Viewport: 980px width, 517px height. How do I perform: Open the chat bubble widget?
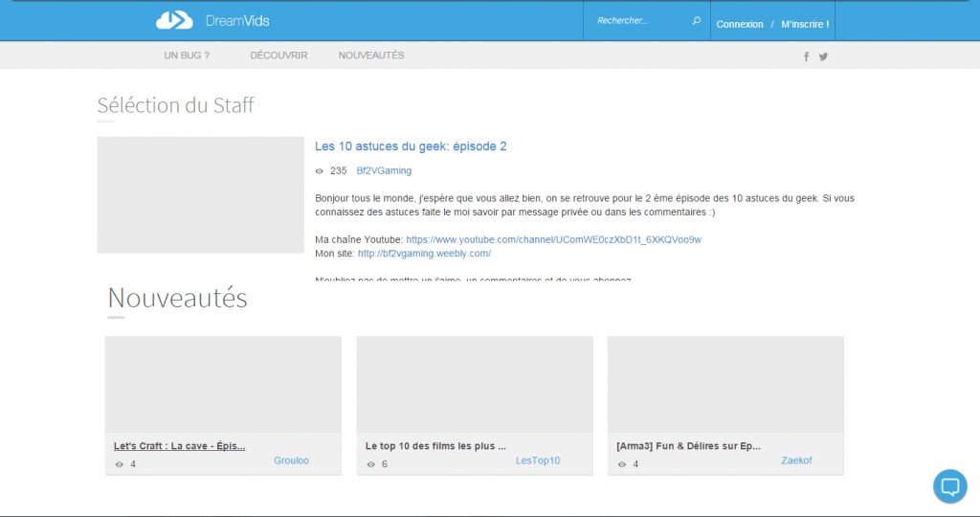coord(949,486)
